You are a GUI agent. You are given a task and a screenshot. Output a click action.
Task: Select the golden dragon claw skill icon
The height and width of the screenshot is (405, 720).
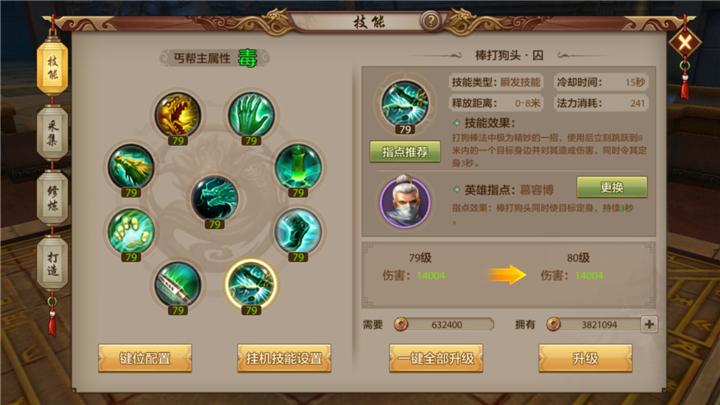178,115
